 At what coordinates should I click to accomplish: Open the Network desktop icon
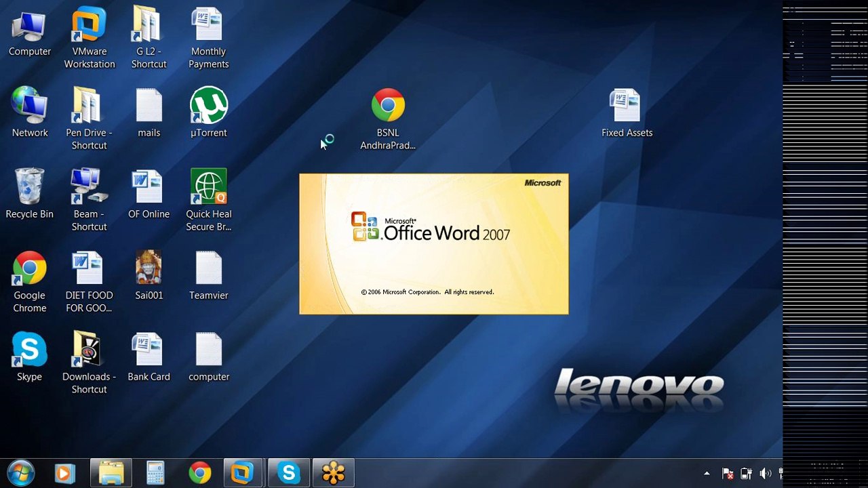coord(29,113)
